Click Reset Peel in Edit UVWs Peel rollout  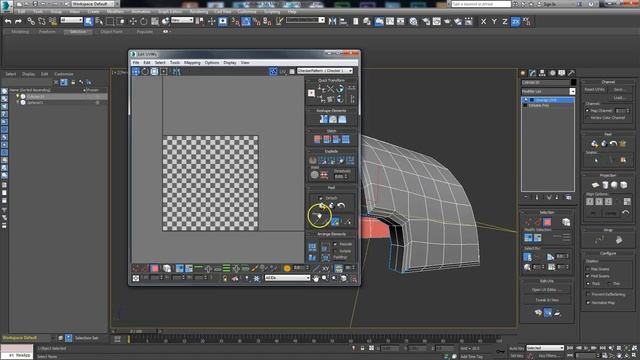[x=341, y=205]
